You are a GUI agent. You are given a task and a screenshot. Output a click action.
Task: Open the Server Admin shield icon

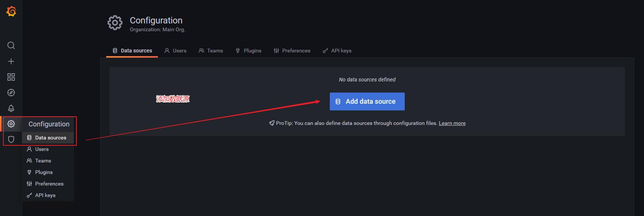(x=11, y=139)
